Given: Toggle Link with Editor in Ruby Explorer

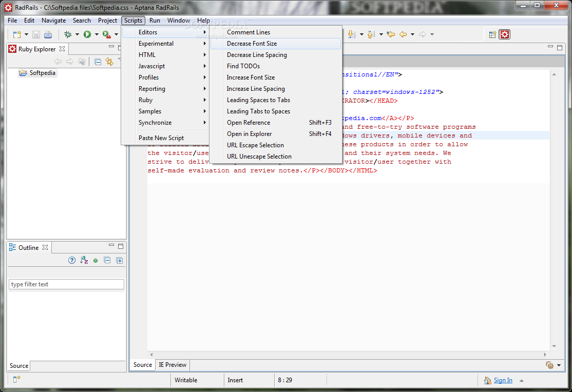Looking at the screenshot, I should point(109,62).
